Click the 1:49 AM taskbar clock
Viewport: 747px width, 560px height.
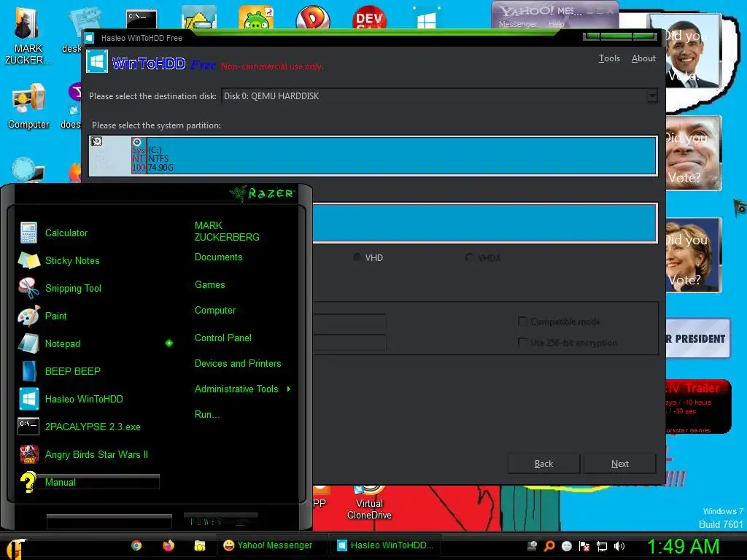coord(683,546)
